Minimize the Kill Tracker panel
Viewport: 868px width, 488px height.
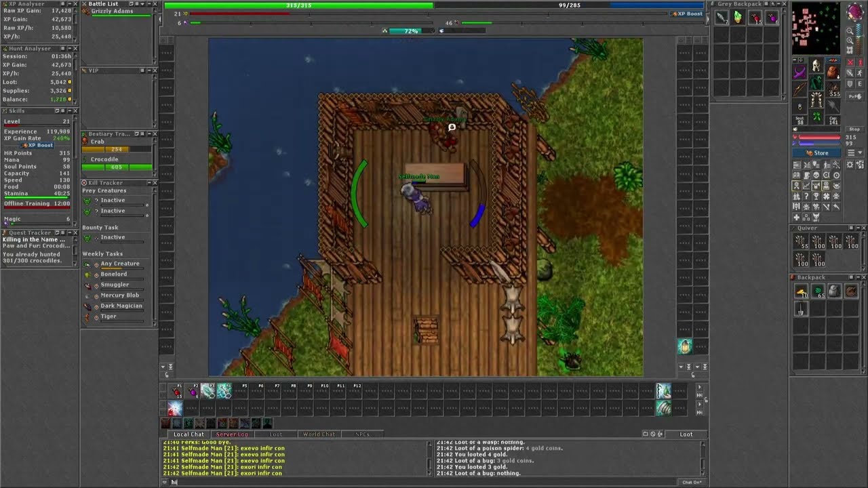(149, 182)
